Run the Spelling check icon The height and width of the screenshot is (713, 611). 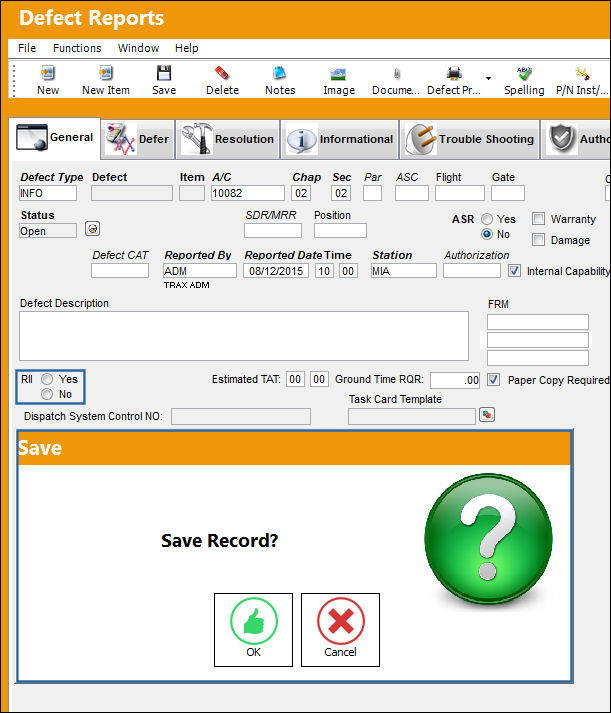point(524,73)
